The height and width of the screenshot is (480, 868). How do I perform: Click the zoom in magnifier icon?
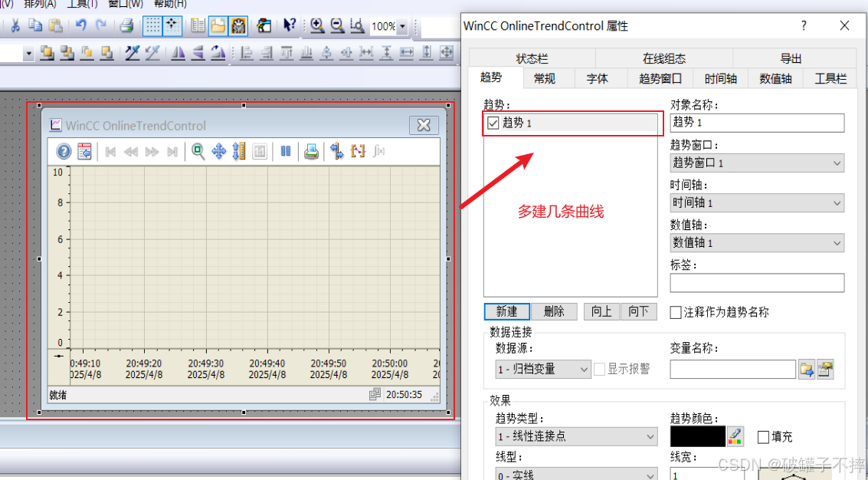tap(317, 25)
